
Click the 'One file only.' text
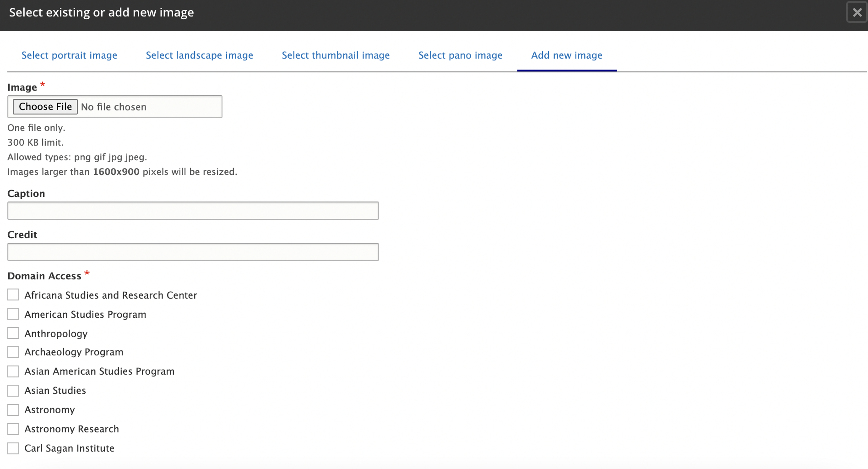tap(36, 128)
